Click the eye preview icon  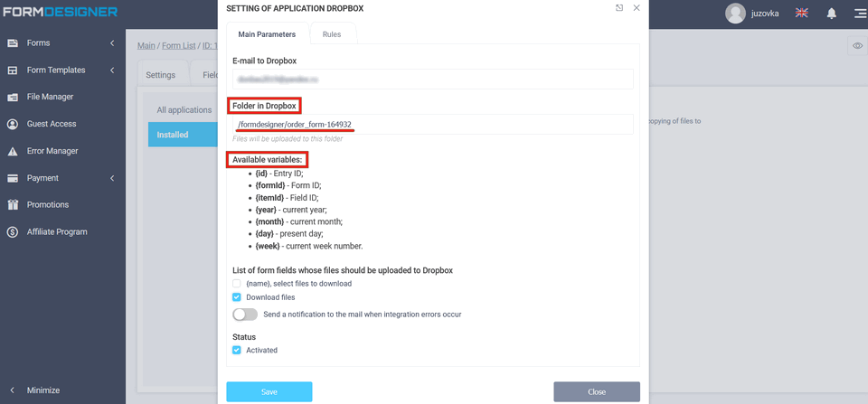click(857, 45)
